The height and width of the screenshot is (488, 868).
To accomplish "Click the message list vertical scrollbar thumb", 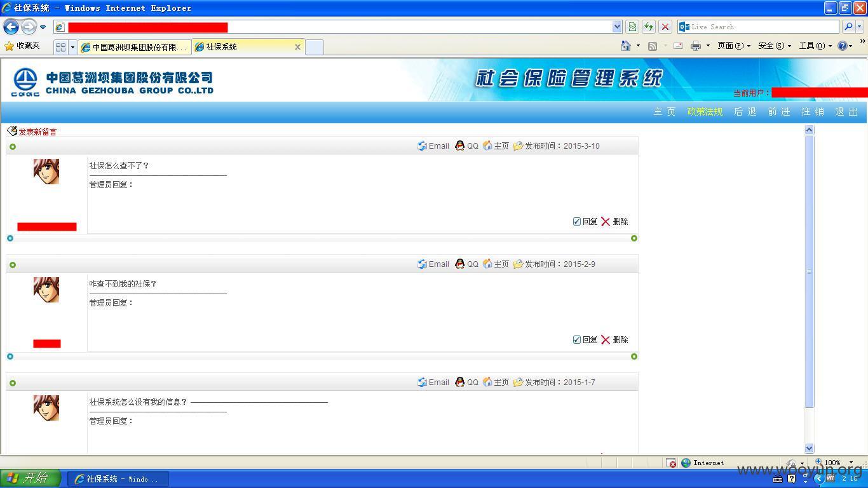I will pyautogui.click(x=809, y=271).
